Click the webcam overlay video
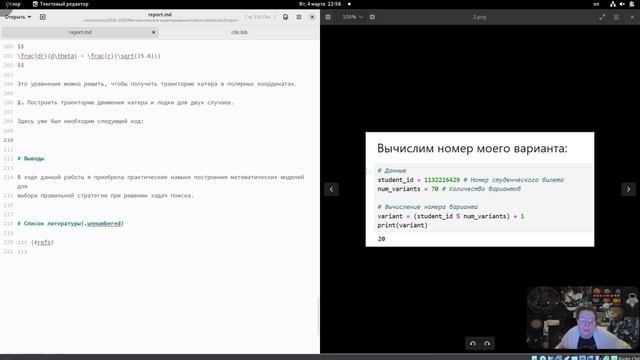This screenshot has height=360, width=640. pyautogui.click(x=582, y=318)
